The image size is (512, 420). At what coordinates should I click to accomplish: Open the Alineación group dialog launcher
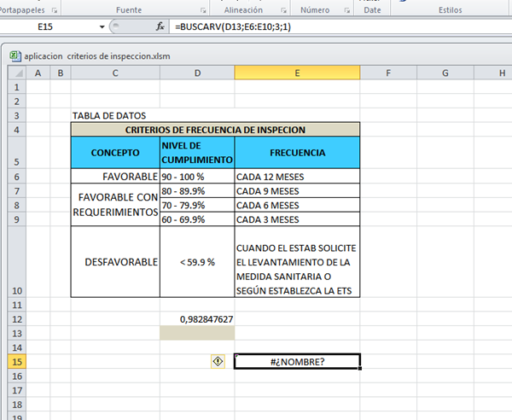[x=282, y=9]
